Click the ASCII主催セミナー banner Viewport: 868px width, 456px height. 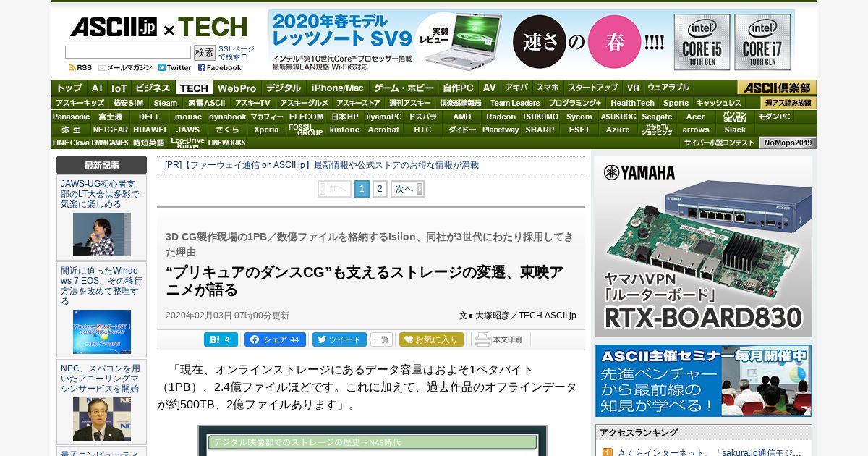tap(704, 381)
